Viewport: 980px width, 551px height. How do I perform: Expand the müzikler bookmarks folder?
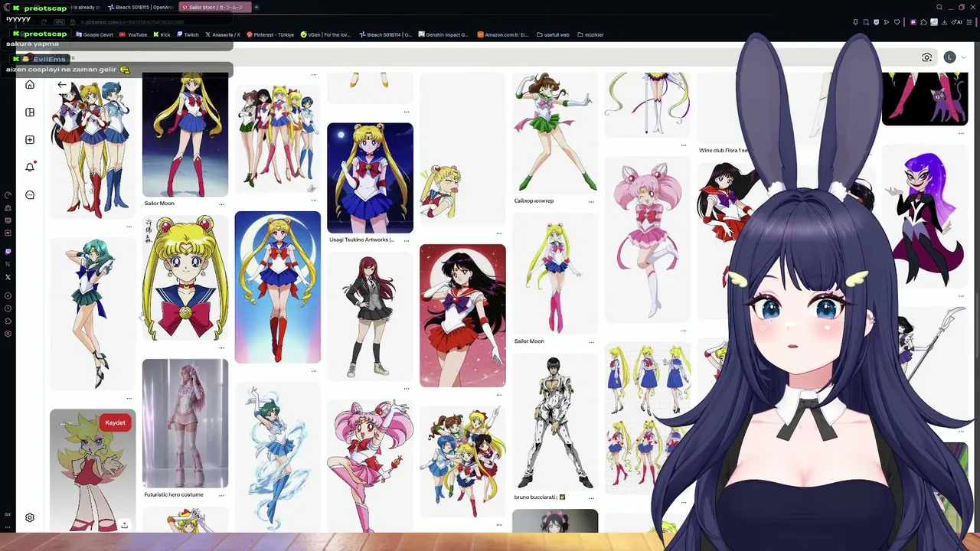pyautogui.click(x=590, y=34)
